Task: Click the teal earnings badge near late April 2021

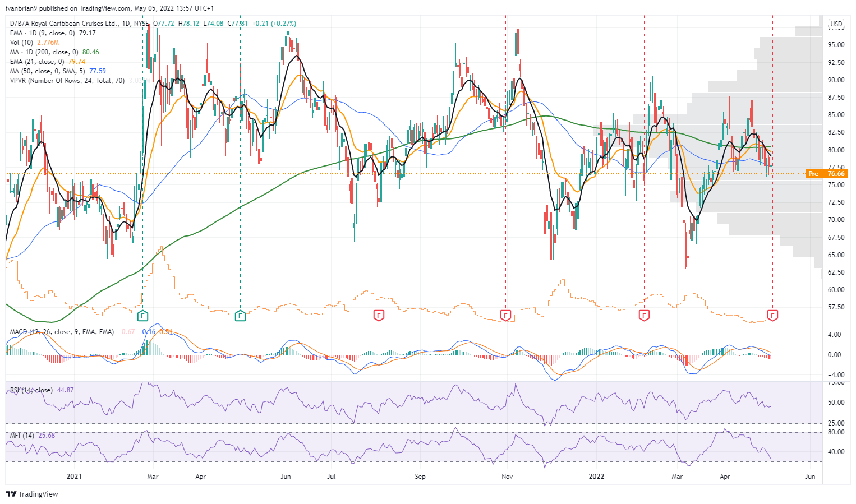Action: [x=240, y=316]
